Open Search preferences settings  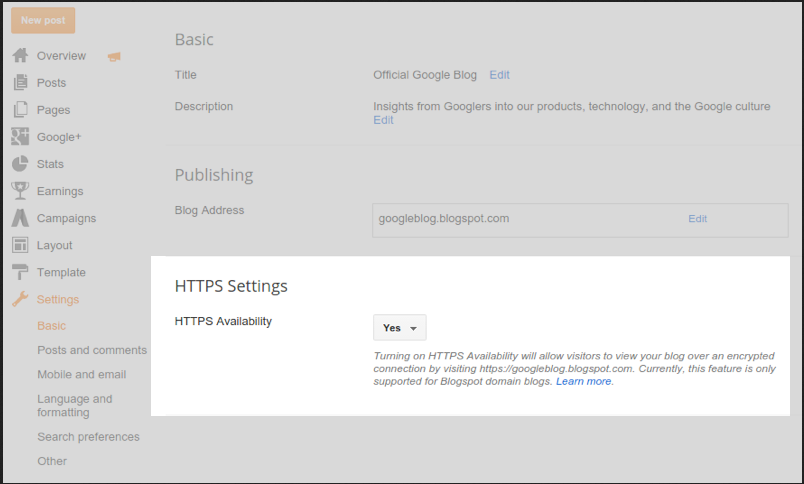click(88, 437)
